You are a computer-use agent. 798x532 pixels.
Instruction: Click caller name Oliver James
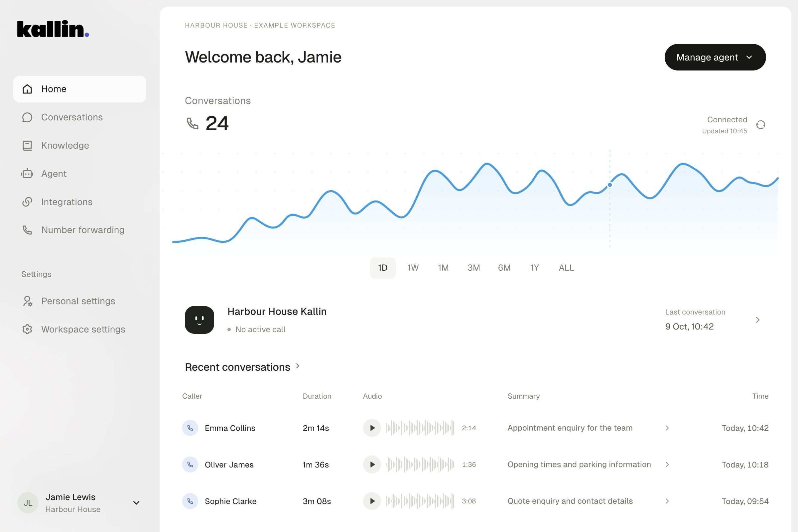[229, 465]
